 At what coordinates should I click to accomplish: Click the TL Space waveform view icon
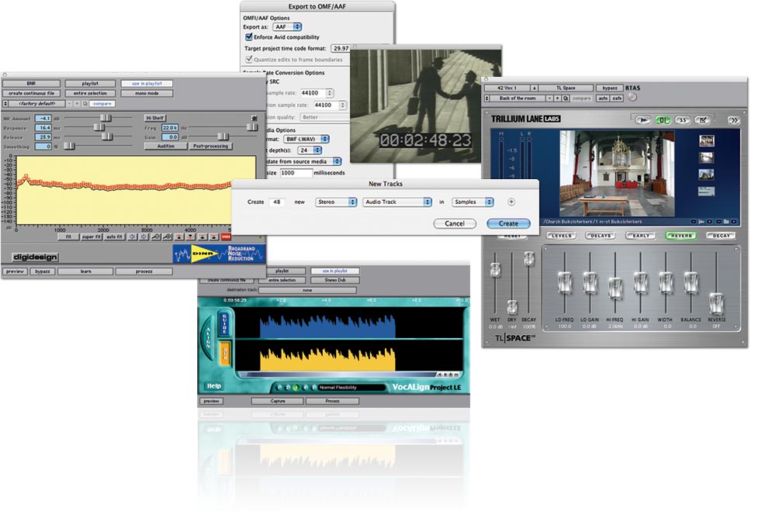point(643,119)
